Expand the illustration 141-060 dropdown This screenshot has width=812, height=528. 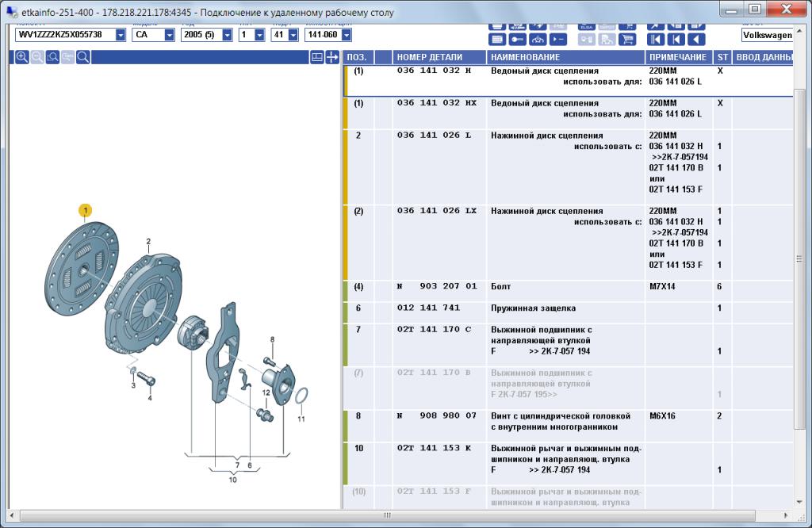tap(347, 35)
